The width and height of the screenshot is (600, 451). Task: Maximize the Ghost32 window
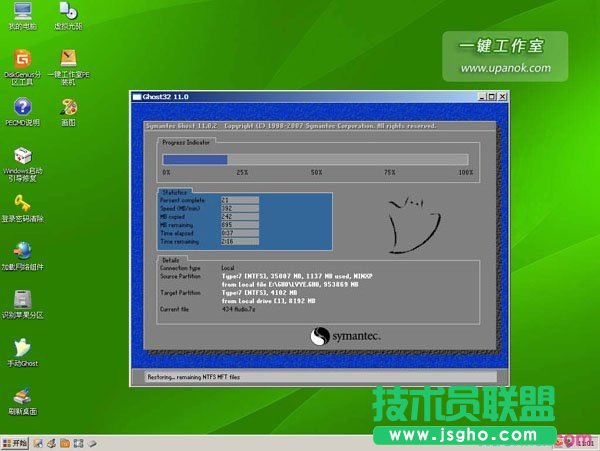coord(492,97)
